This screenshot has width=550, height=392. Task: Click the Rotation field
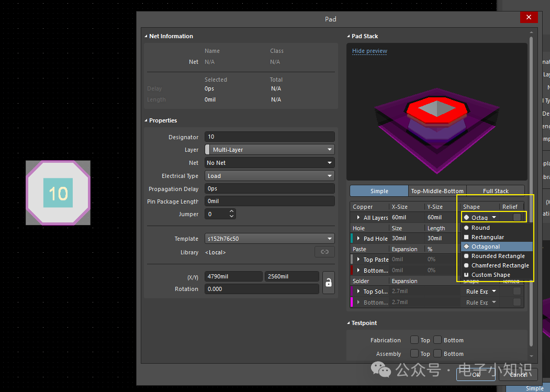point(262,289)
